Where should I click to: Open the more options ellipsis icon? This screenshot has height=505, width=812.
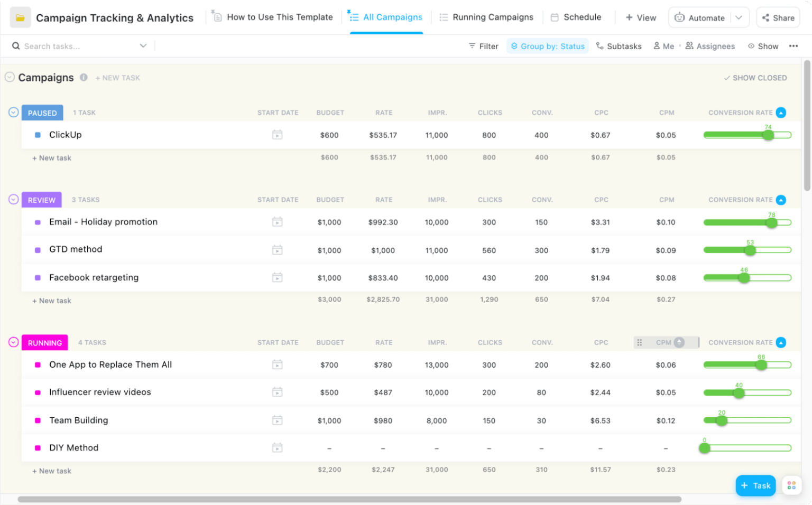coord(793,46)
